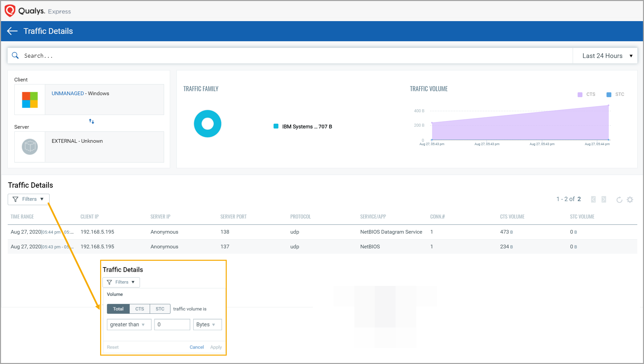Refresh the traffic details table
The image size is (644, 364).
619,200
